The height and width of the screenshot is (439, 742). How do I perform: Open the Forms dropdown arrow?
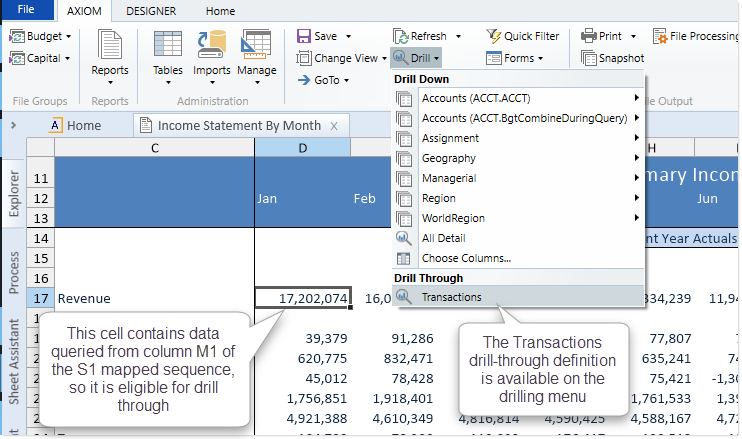(x=540, y=59)
